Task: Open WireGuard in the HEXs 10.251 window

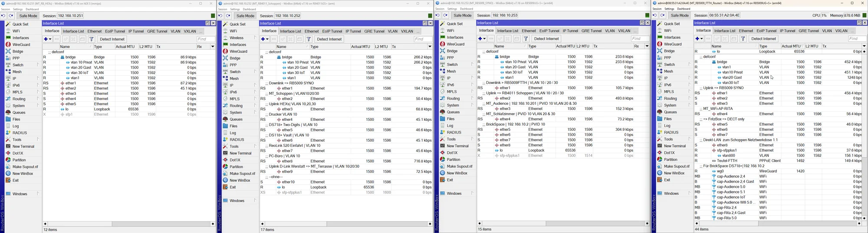Action: [x=21, y=44]
